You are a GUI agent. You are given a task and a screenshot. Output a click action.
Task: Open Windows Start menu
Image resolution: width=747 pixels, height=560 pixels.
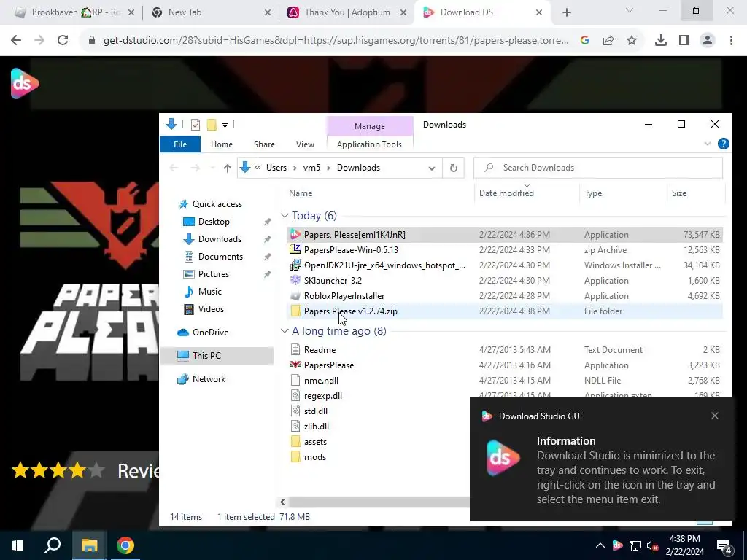tap(18, 545)
